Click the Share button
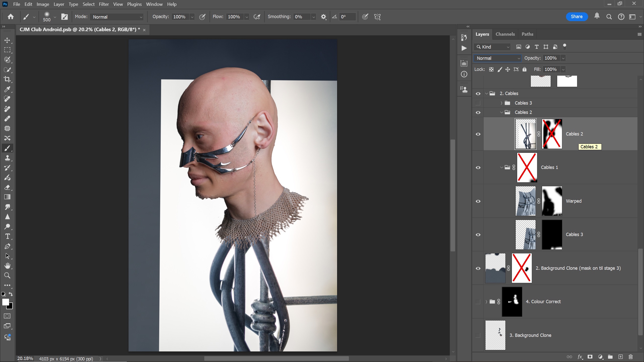Screen dimensions: 644x362 [x=577, y=17]
